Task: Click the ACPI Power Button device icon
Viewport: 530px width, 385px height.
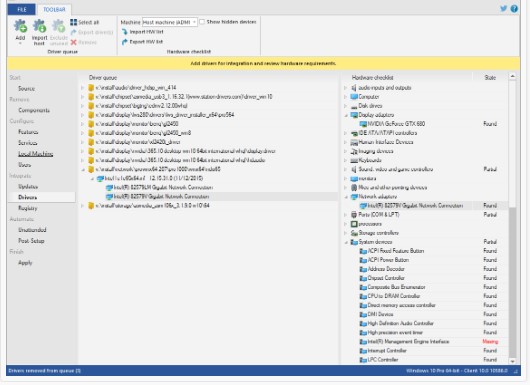Action: [363, 260]
